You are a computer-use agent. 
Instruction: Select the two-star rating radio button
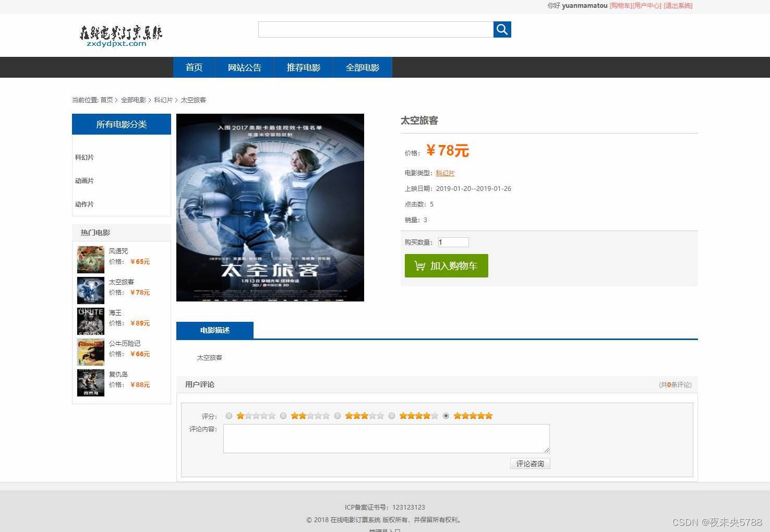pyautogui.click(x=283, y=416)
